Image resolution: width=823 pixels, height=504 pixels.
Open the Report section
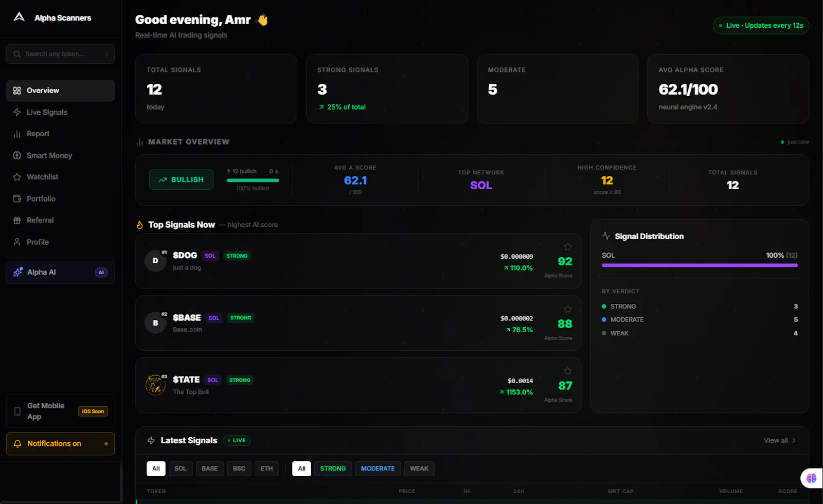click(x=60, y=134)
